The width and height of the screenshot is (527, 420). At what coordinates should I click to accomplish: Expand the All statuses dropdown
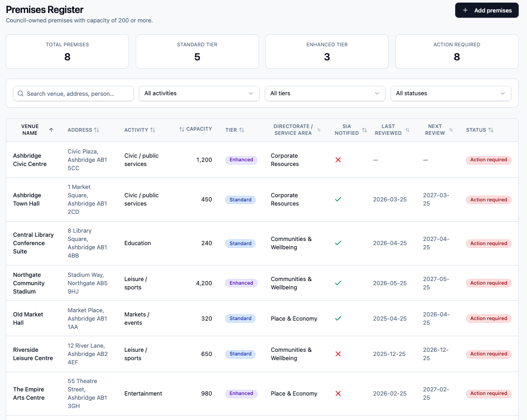point(451,94)
